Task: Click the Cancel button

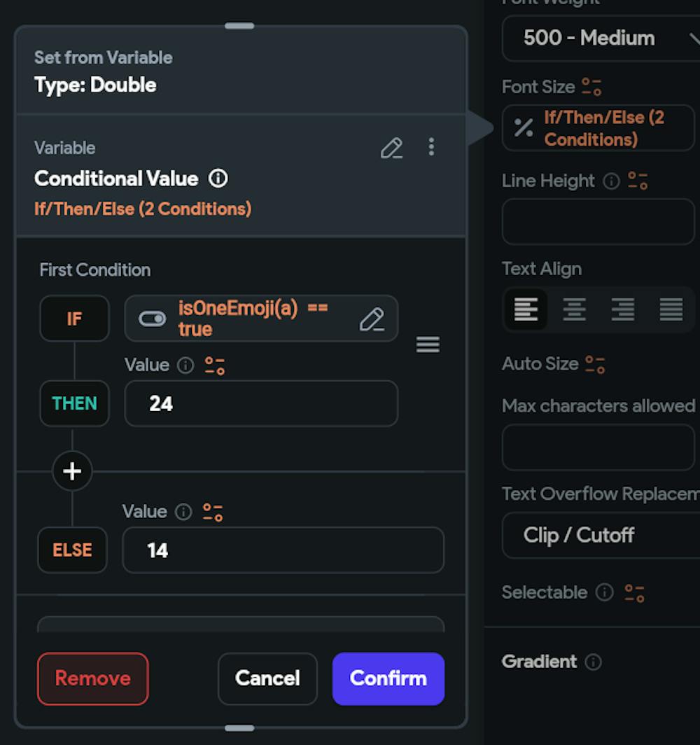Action: point(267,678)
